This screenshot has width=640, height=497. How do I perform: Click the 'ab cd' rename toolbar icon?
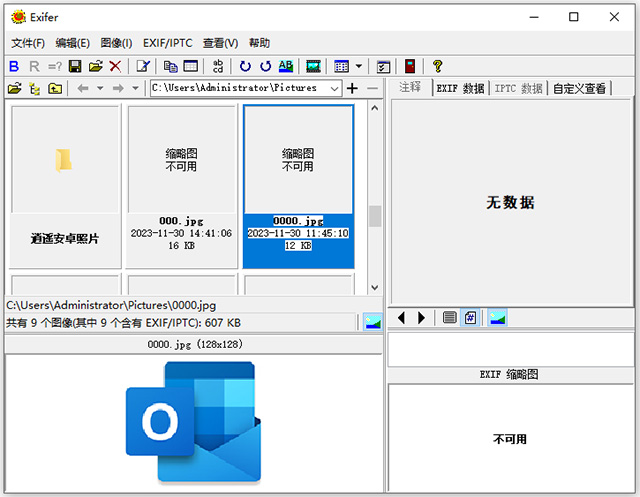[218, 66]
